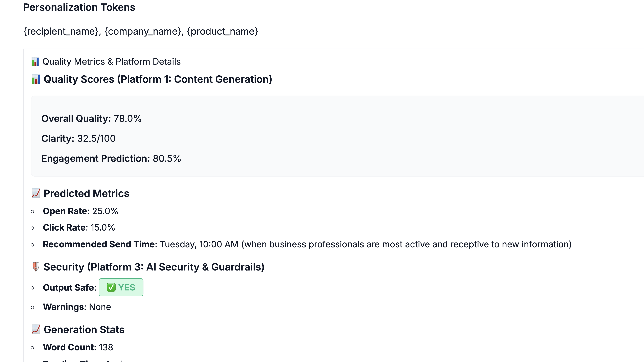Click the Click Rate 15.0% entry
Image resolution: width=644 pixels, height=362 pixels.
click(79, 228)
